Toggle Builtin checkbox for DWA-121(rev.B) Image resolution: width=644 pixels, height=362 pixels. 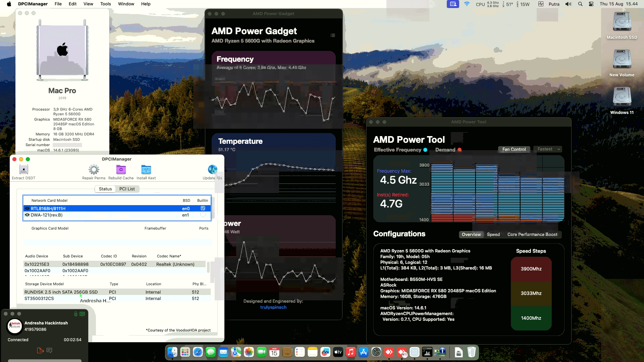pyautogui.click(x=203, y=215)
